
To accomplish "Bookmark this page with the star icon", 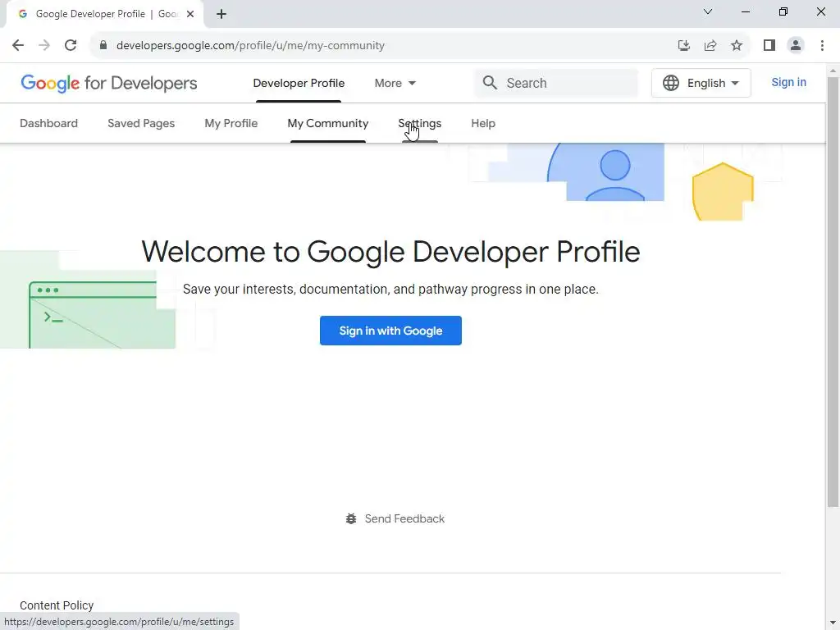I will click(x=737, y=46).
